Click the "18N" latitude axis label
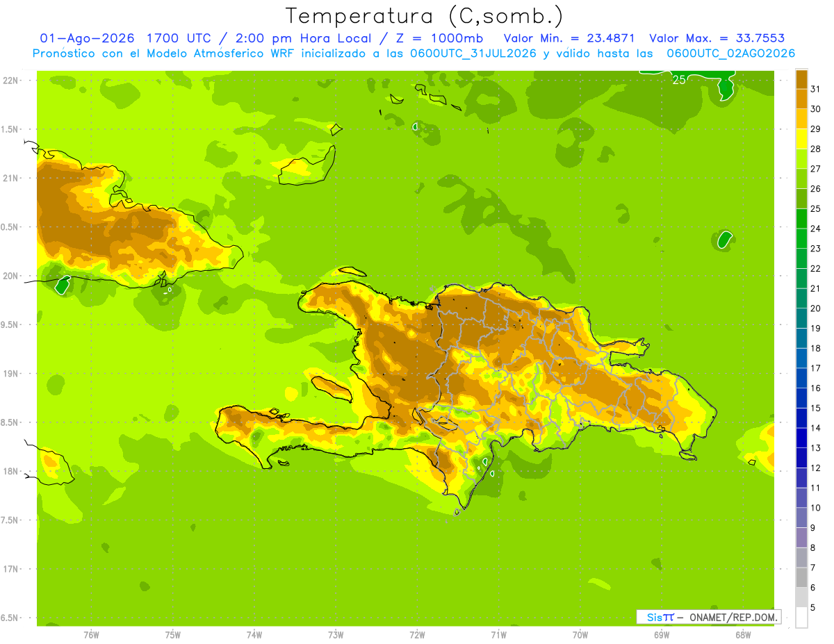Image resolution: width=834 pixels, height=644 pixels. [x=11, y=471]
